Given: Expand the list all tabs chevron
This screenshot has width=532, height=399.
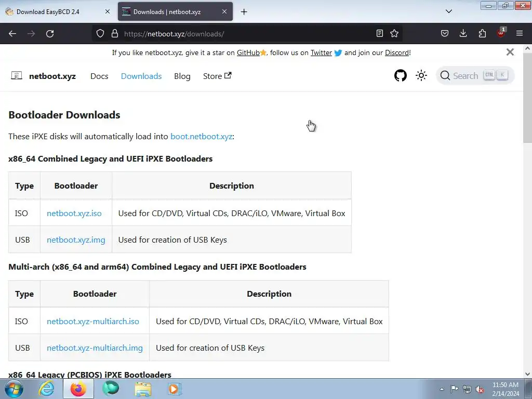Looking at the screenshot, I should click(x=448, y=11).
